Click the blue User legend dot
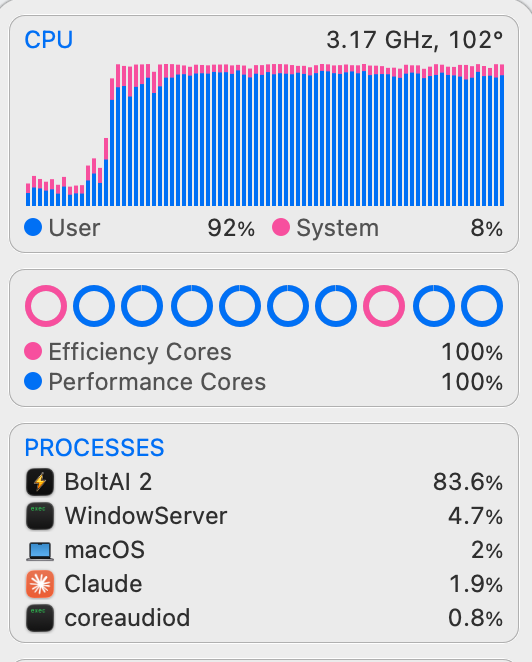 pos(33,227)
